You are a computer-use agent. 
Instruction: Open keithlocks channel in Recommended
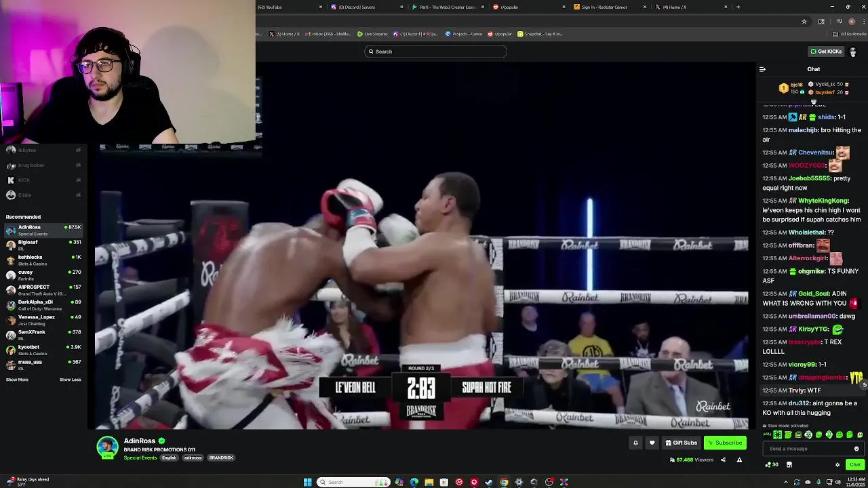click(43, 260)
